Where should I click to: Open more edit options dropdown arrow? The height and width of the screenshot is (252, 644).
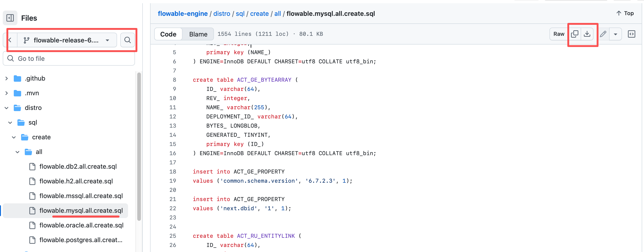615,34
